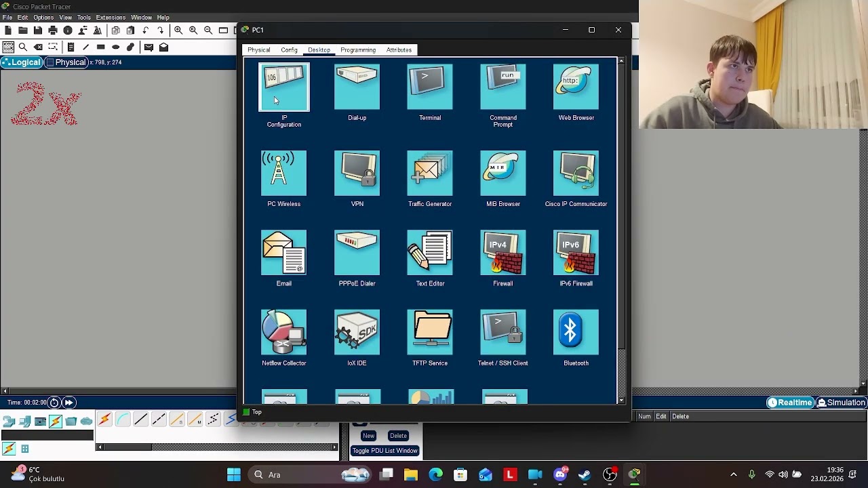The width and height of the screenshot is (868, 488).
Task: Pick the automatic lightning-bolt connection type
Action: coord(104,420)
